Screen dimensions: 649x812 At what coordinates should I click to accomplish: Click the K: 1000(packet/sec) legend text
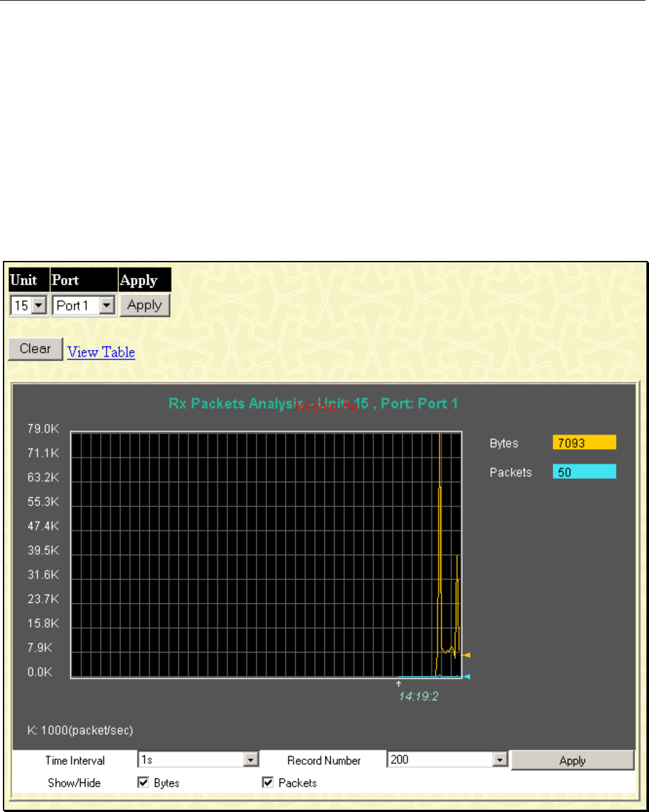click(x=80, y=731)
